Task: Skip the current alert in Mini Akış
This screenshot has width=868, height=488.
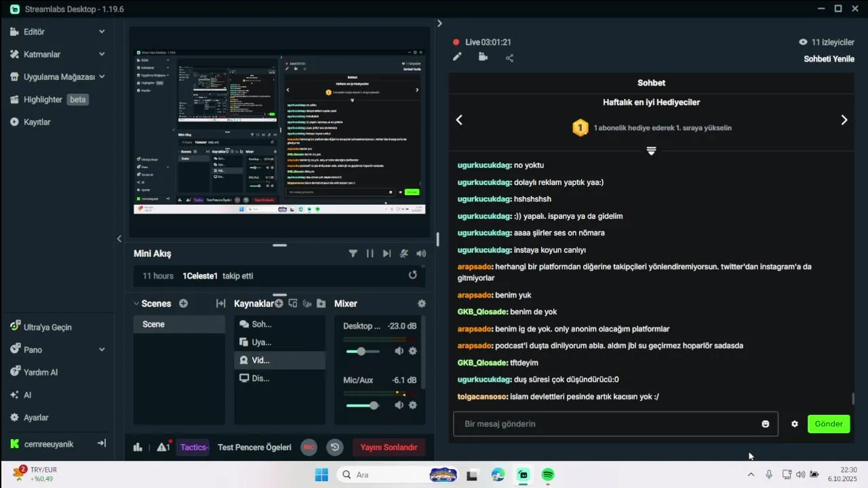Action: (x=387, y=253)
